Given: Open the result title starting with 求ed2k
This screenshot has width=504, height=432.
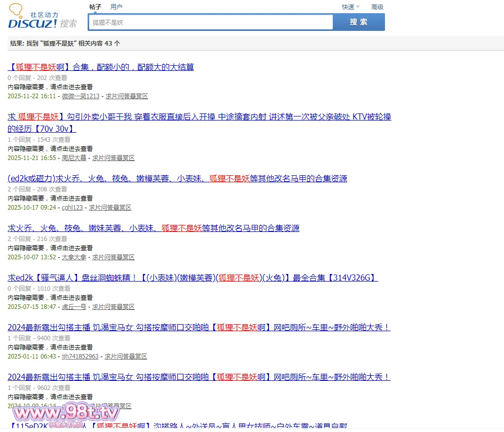Looking at the screenshot, I should pos(192,278).
